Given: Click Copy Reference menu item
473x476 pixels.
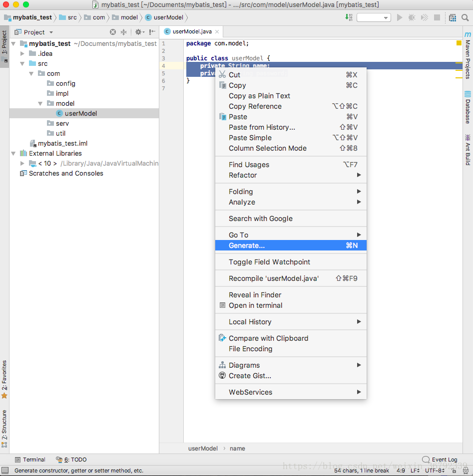Looking at the screenshot, I should point(291,106).
